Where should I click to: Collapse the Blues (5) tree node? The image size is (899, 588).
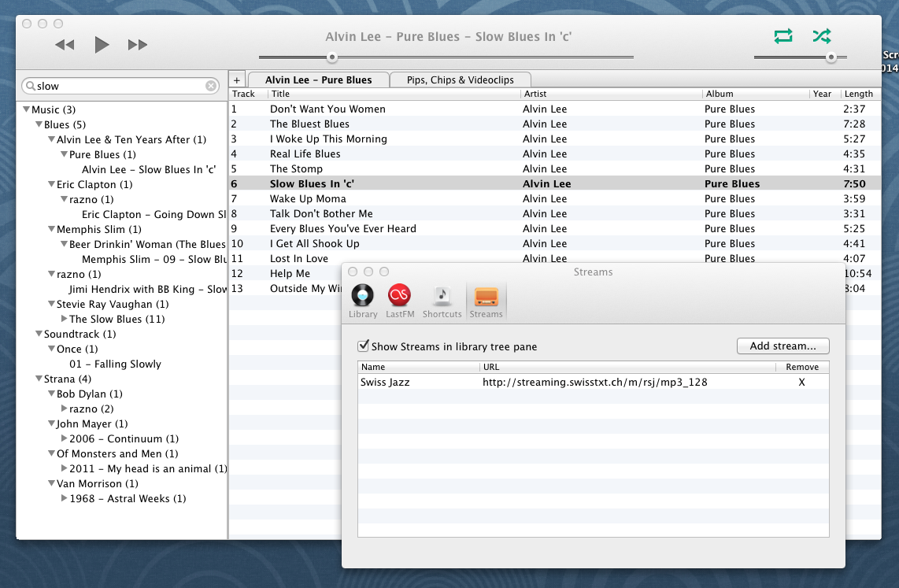click(x=39, y=124)
